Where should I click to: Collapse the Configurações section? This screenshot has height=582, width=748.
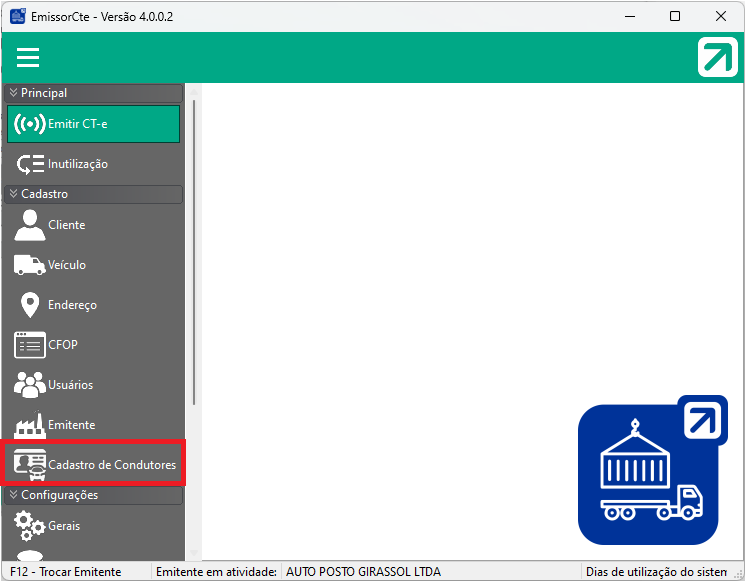pos(14,495)
